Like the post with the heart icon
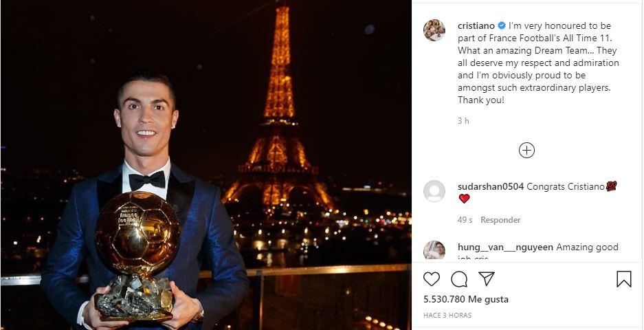The width and height of the screenshot is (644, 330). [x=431, y=279]
